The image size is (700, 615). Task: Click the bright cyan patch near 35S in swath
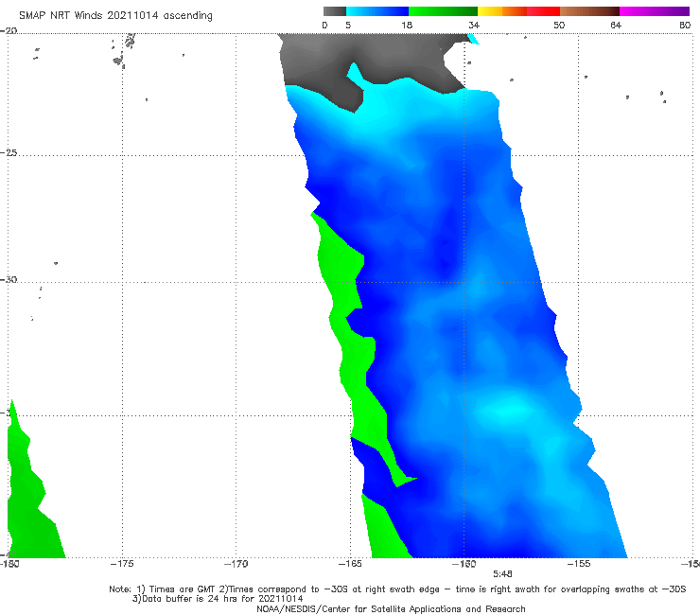coord(507,409)
